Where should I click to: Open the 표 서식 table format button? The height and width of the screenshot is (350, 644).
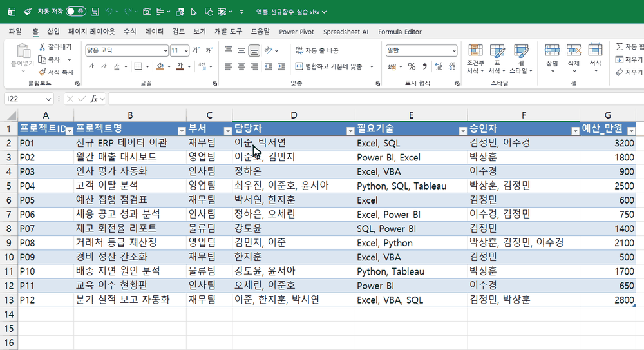pyautogui.click(x=497, y=59)
